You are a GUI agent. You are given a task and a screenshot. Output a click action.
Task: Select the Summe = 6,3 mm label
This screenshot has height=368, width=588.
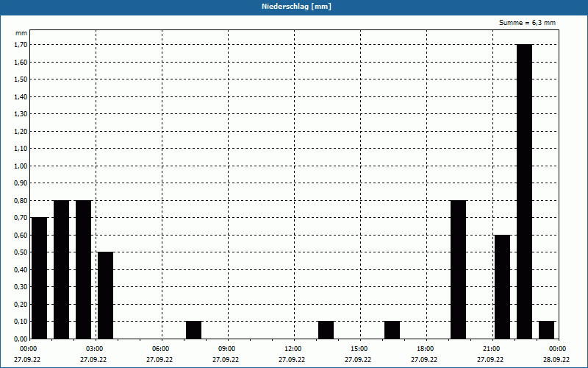[x=527, y=23]
